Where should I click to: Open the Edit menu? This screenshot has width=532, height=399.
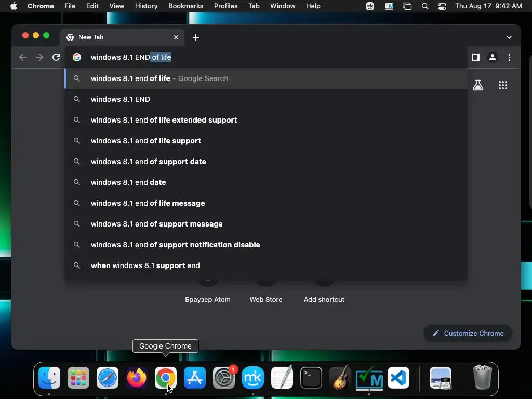[x=92, y=6]
